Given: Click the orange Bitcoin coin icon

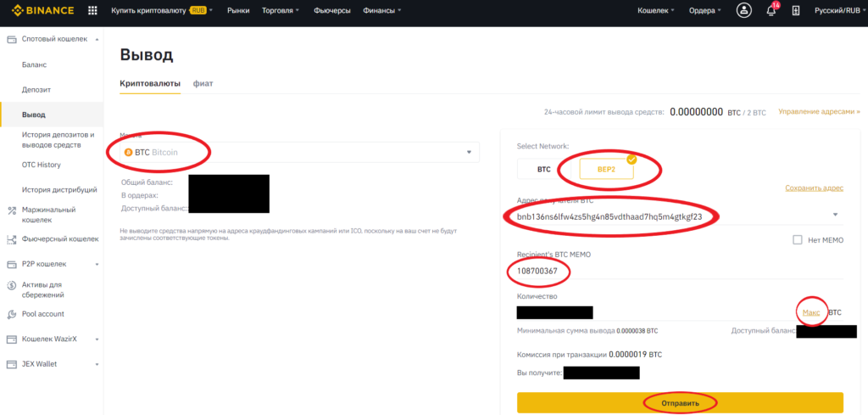Looking at the screenshot, I should [x=129, y=152].
